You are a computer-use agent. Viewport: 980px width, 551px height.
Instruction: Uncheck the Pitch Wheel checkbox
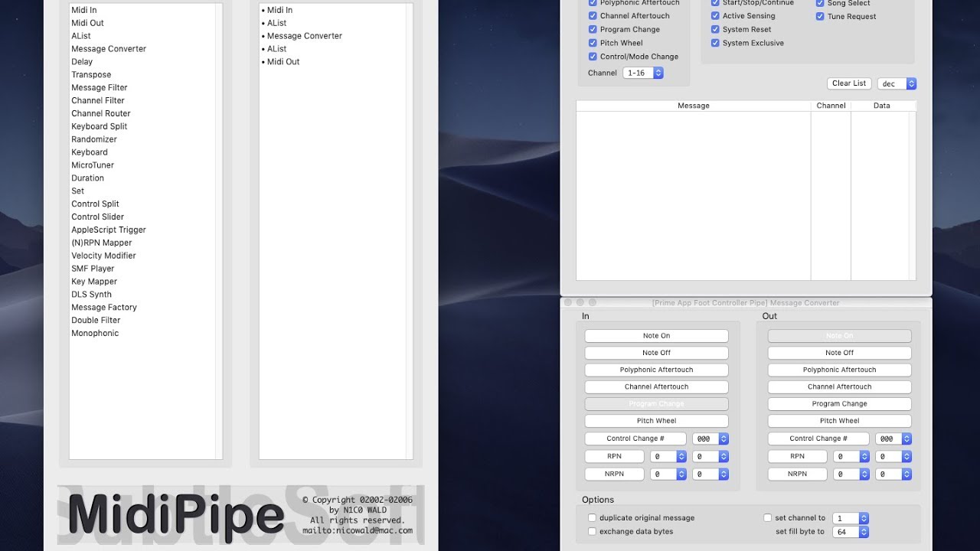point(593,44)
